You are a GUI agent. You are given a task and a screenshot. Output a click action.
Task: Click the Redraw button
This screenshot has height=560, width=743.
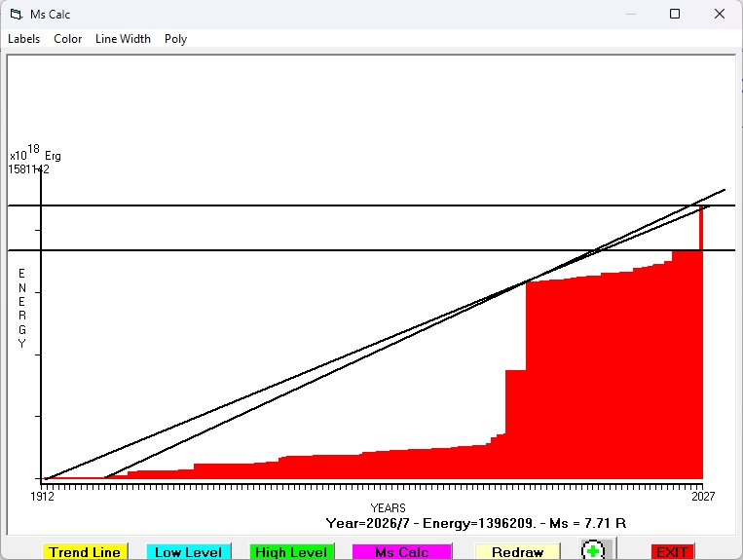(x=517, y=552)
